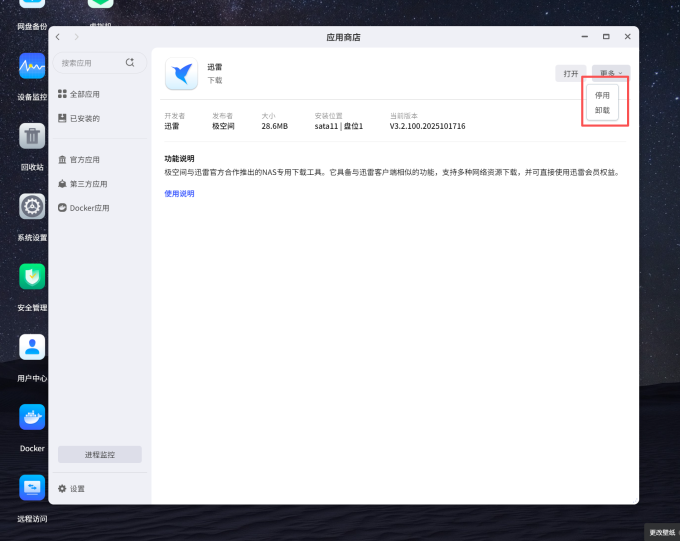Collapse the 更多 dropdown button

point(611,73)
